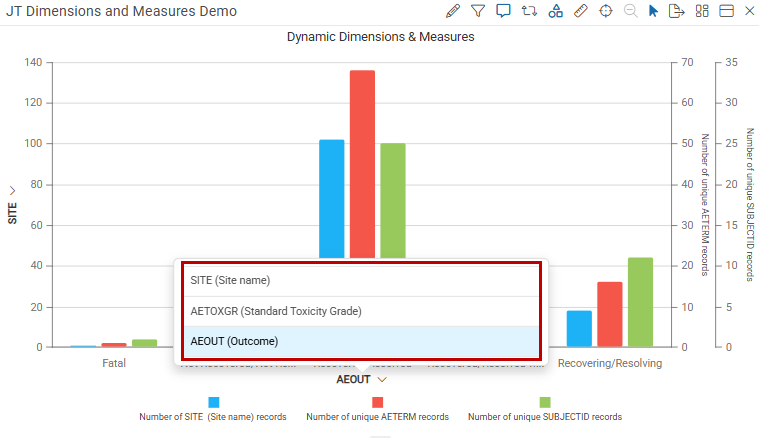Open the comment speech bubble icon
The height and width of the screenshot is (438, 759).
click(503, 11)
